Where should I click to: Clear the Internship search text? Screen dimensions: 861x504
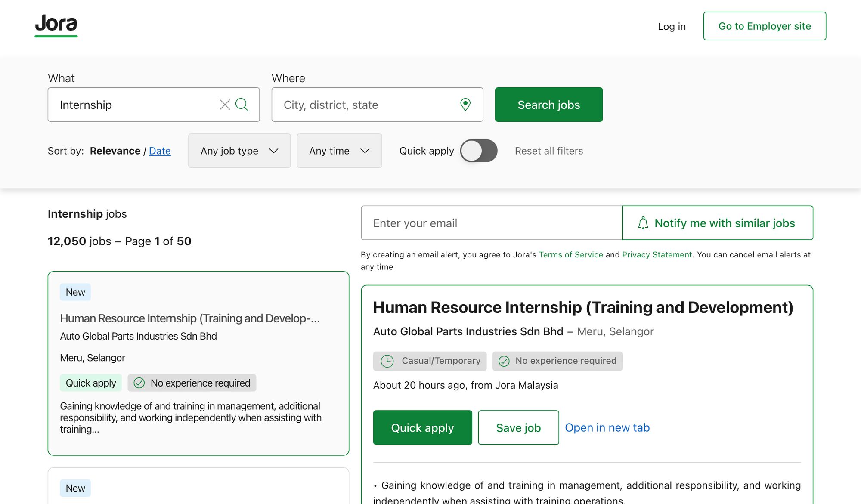click(225, 105)
